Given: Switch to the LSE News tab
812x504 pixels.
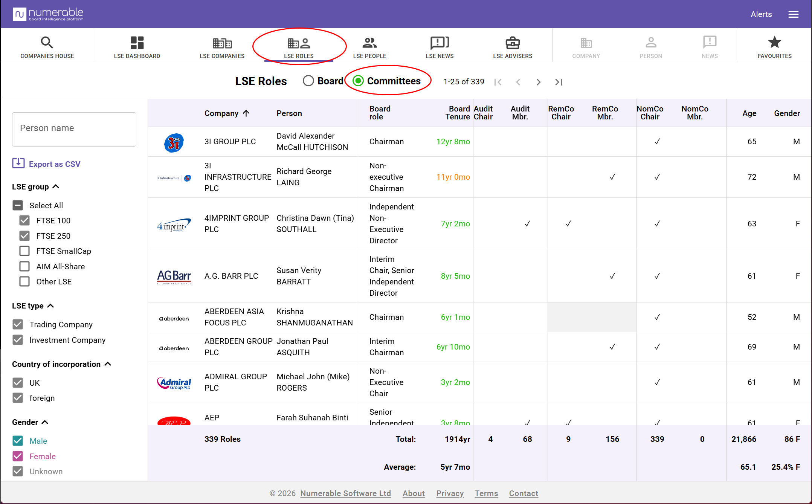Looking at the screenshot, I should [440, 47].
